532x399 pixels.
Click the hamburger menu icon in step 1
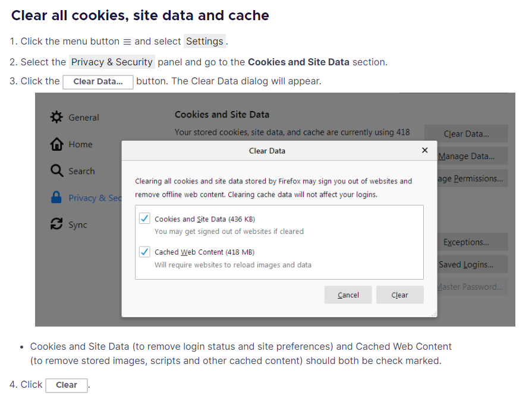[x=127, y=42]
